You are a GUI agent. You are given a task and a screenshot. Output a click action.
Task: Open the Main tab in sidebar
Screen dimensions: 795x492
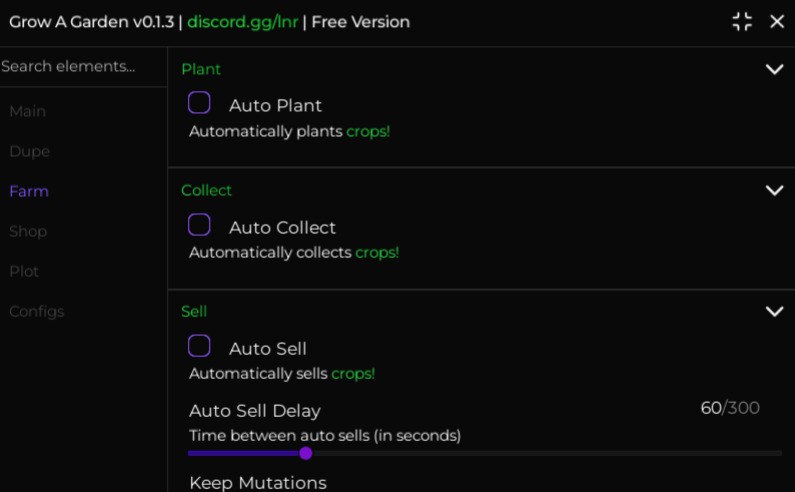(28, 111)
